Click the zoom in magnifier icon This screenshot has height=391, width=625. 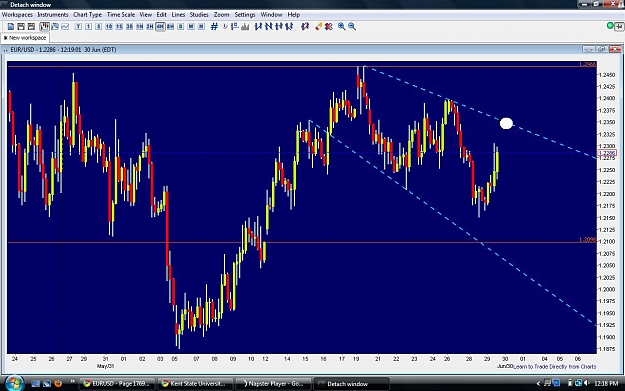tap(342, 27)
